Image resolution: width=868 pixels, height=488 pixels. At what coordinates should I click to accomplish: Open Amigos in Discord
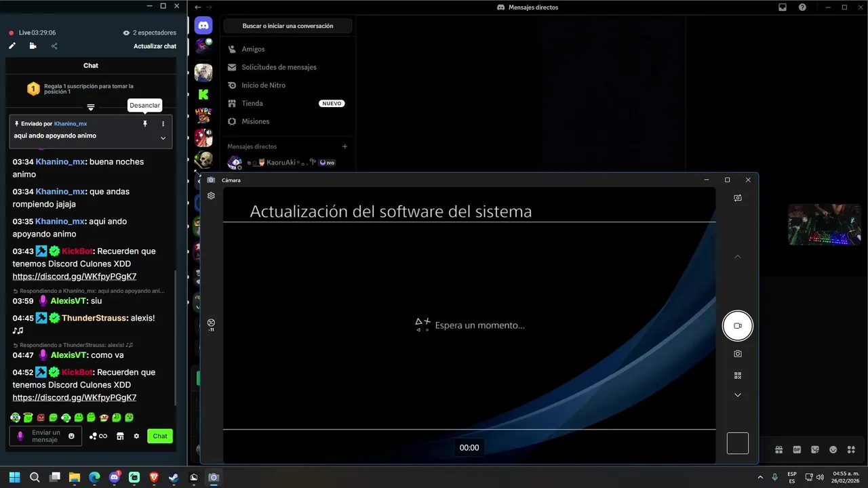(x=288, y=49)
